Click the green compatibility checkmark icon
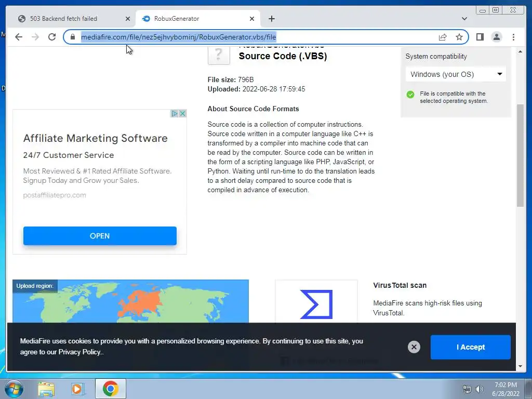This screenshot has height=399, width=532. pos(410,95)
